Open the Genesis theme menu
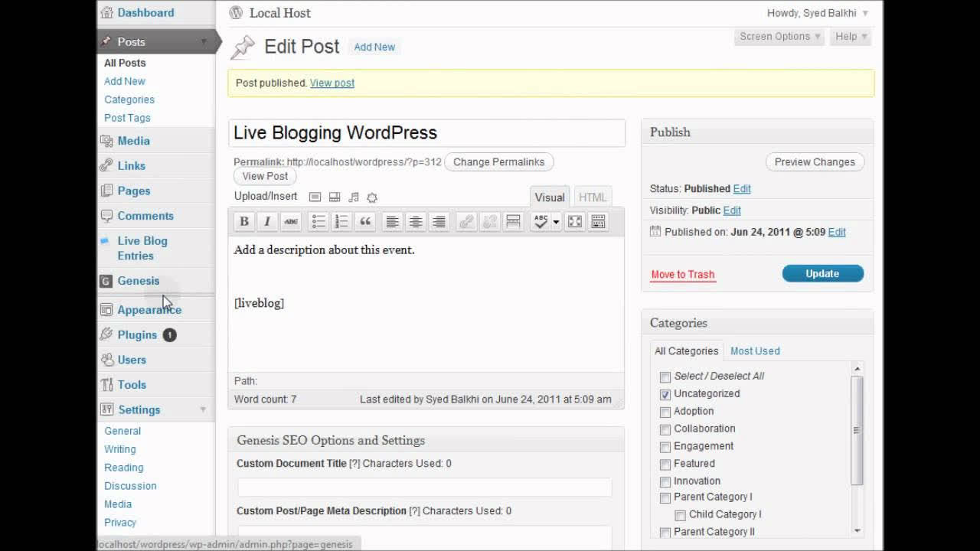 [x=139, y=281]
